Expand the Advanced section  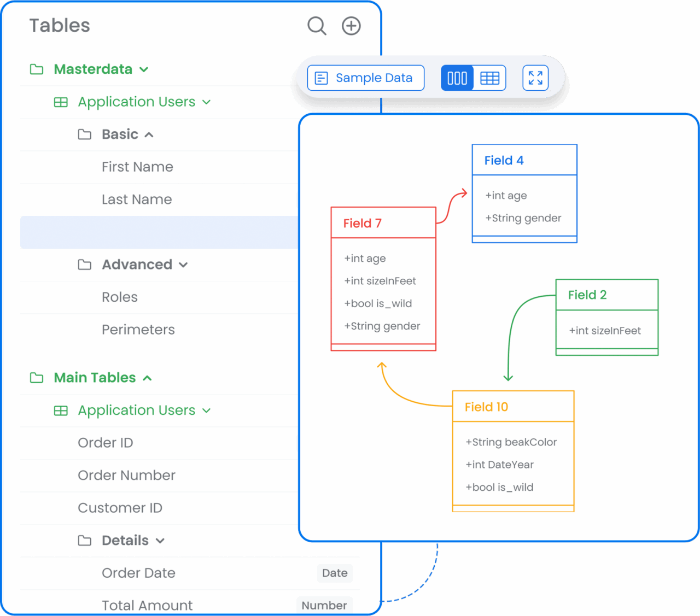(184, 265)
